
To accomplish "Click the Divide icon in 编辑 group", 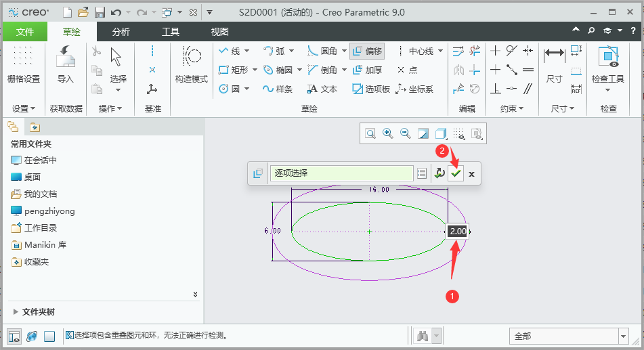I will coord(458,89).
